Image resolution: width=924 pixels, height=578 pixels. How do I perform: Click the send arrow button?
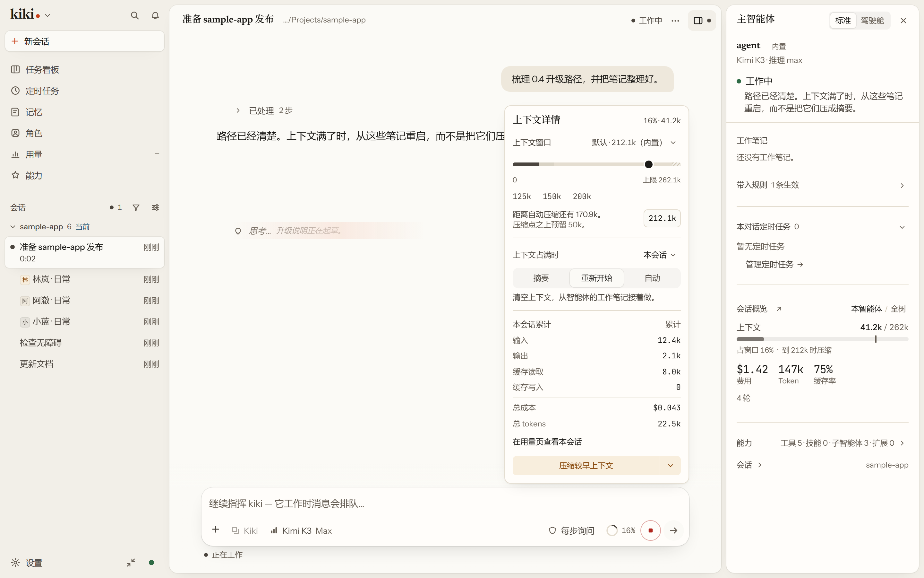(x=673, y=530)
